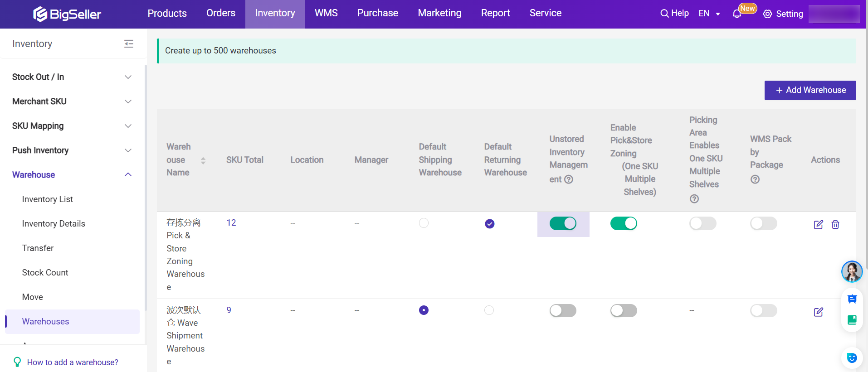Screen dimensions: 868x372
Task: Open the customer support avatar chat
Action: click(852, 271)
